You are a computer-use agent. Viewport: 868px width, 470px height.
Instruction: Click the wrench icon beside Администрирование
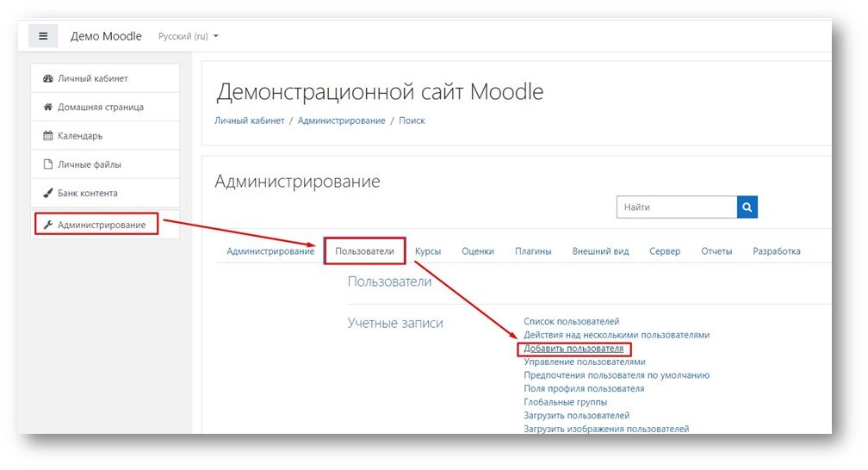48,225
